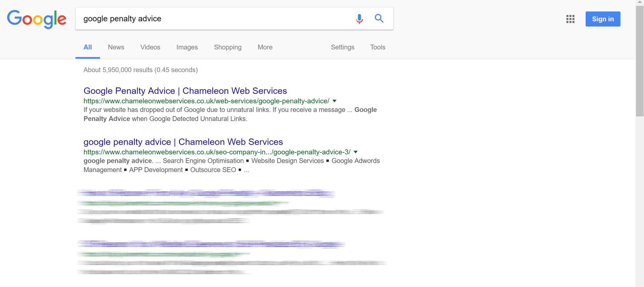Switch to the Videos tab
Image resolution: width=644 pixels, height=287 pixels.
tap(150, 47)
